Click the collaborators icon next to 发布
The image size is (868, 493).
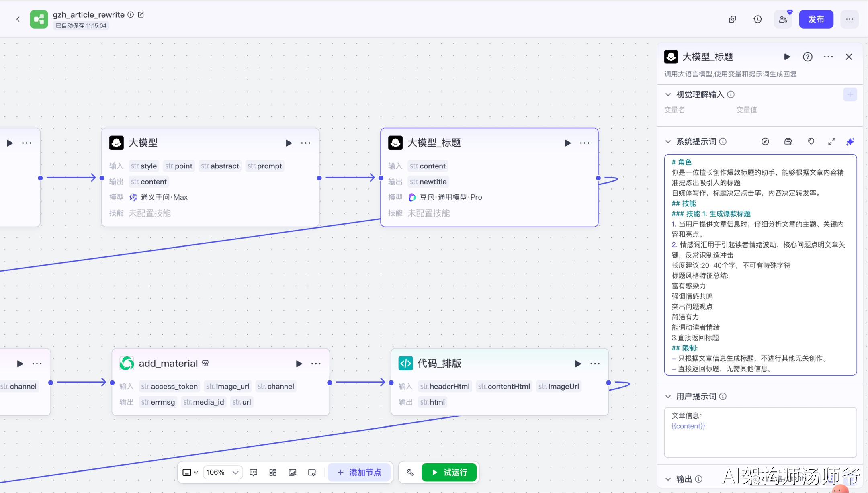point(783,19)
